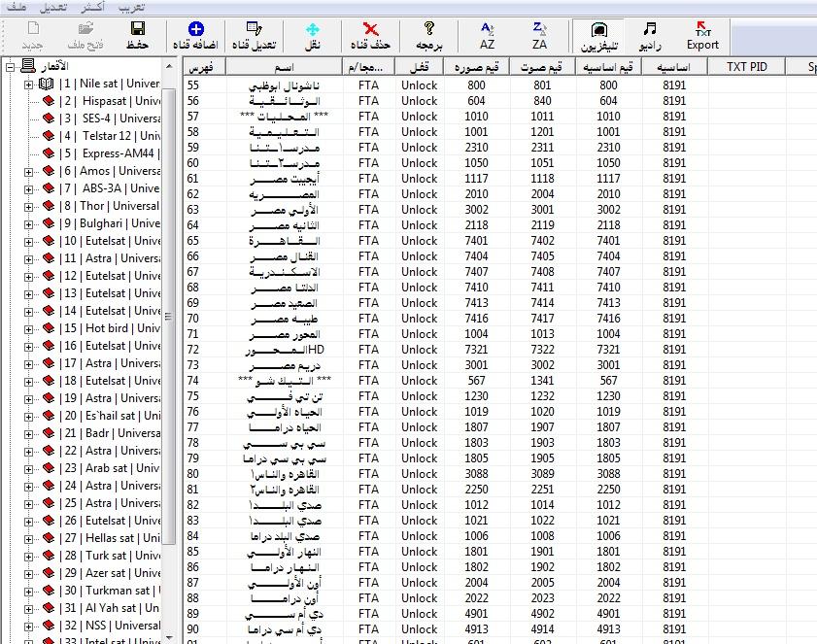Expand the Es'hail sat node

[x=28, y=417]
